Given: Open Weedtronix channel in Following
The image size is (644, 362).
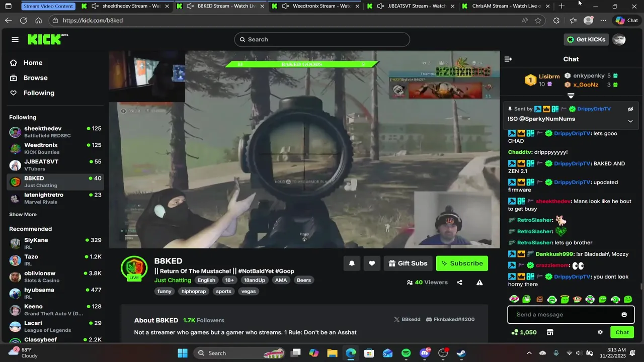Looking at the screenshot, I should pyautogui.click(x=55, y=149).
